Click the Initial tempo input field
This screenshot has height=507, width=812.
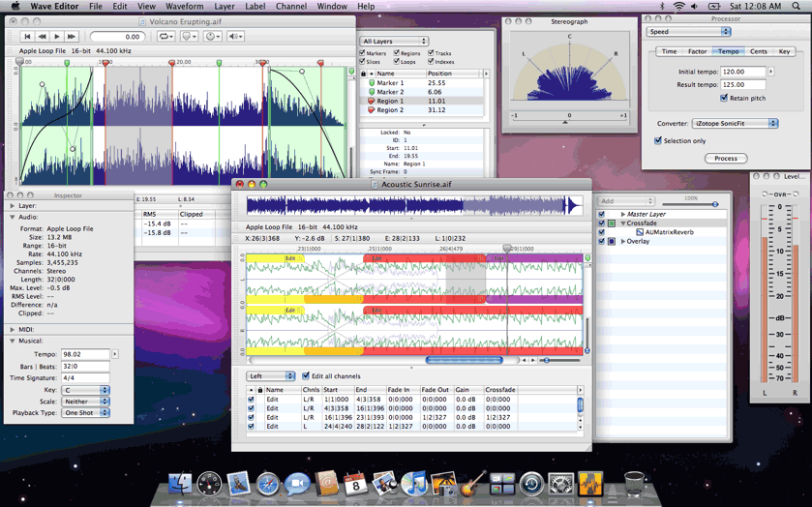point(742,72)
